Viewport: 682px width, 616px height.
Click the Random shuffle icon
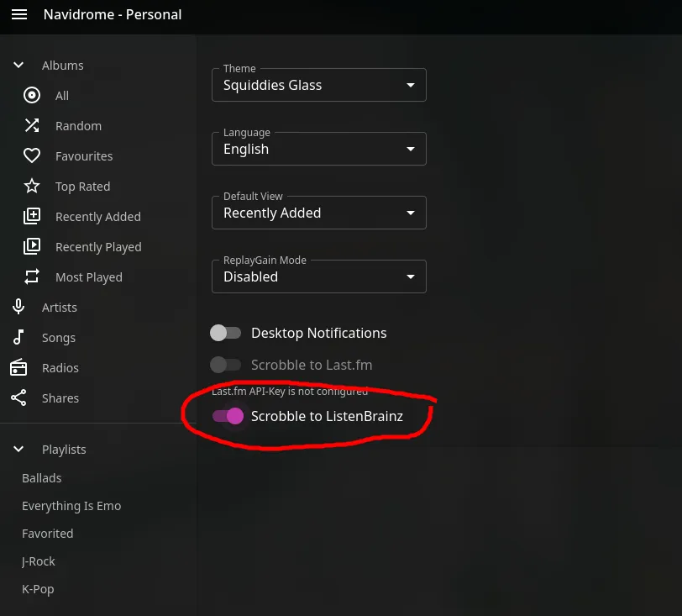pos(31,125)
